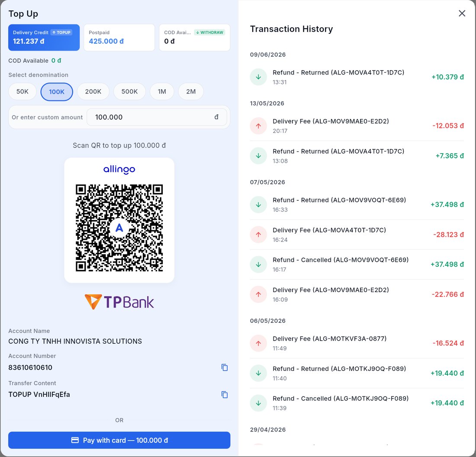The image size is (476, 457).
Task: Click the green arrow icon for the 13:31 refund
Action: pyautogui.click(x=258, y=77)
